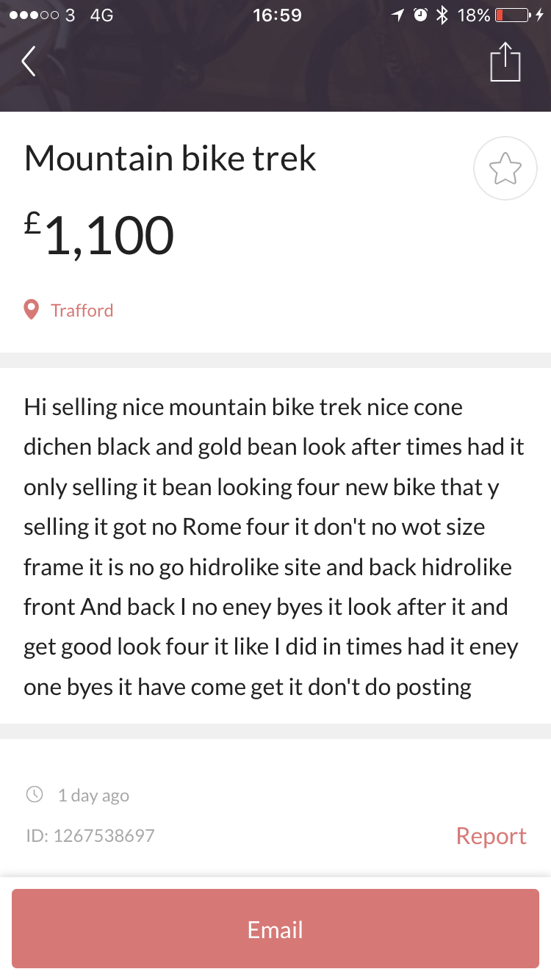
Task: Tap the location pin icon
Action: coord(32,310)
